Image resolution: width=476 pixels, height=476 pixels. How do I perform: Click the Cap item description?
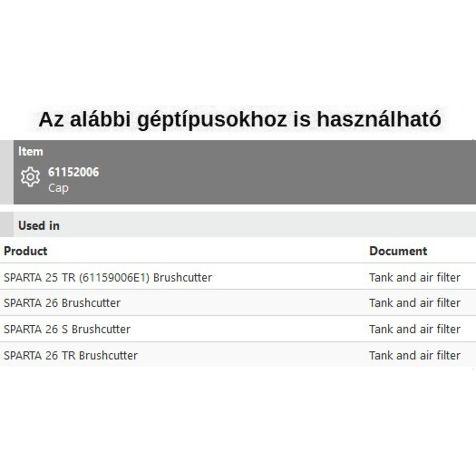(x=58, y=188)
